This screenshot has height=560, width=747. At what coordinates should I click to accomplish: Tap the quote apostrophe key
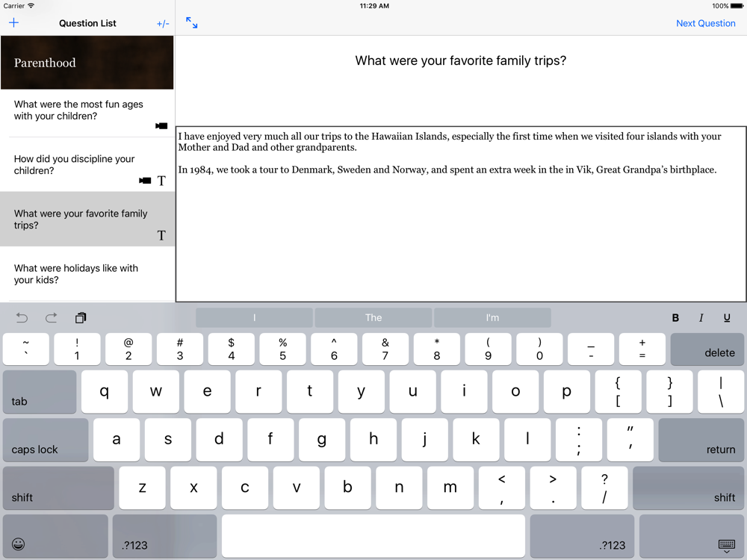point(630,440)
